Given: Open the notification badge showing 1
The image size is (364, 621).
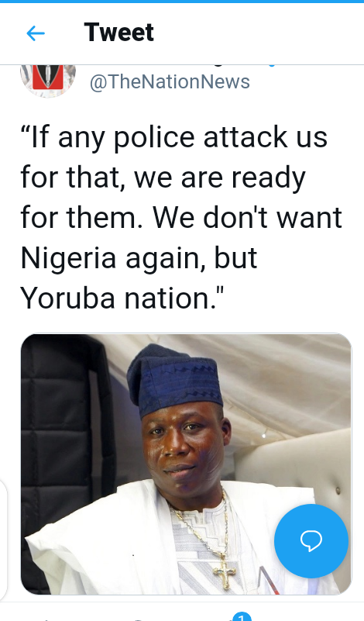Looking at the screenshot, I should (242, 616).
